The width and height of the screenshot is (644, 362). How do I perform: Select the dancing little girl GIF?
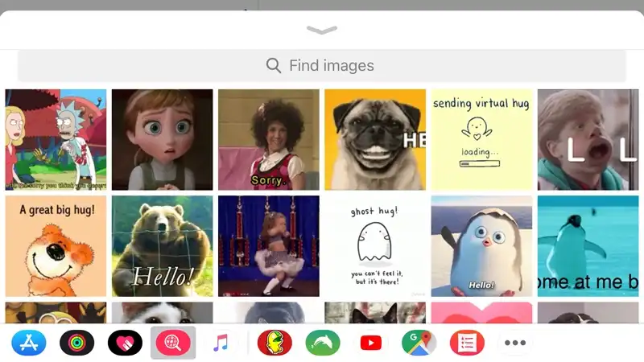269,246
